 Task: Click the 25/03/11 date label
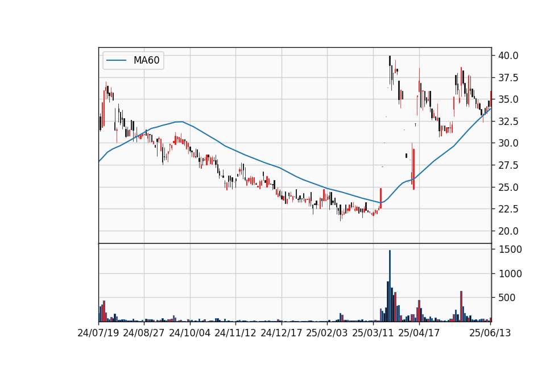pyautogui.click(x=373, y=333)
